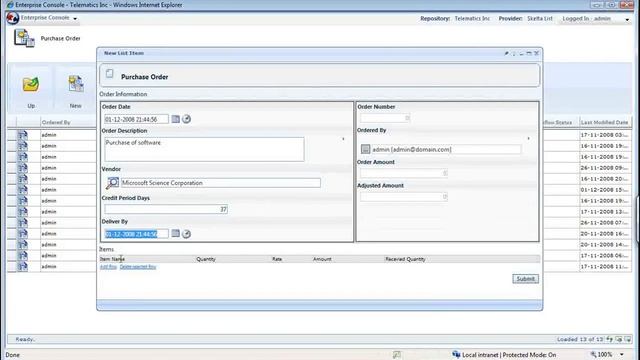Click the Ordered By field with admin@domain.com
The width and height of the screenshot is (640, 360).
(446, 149)
